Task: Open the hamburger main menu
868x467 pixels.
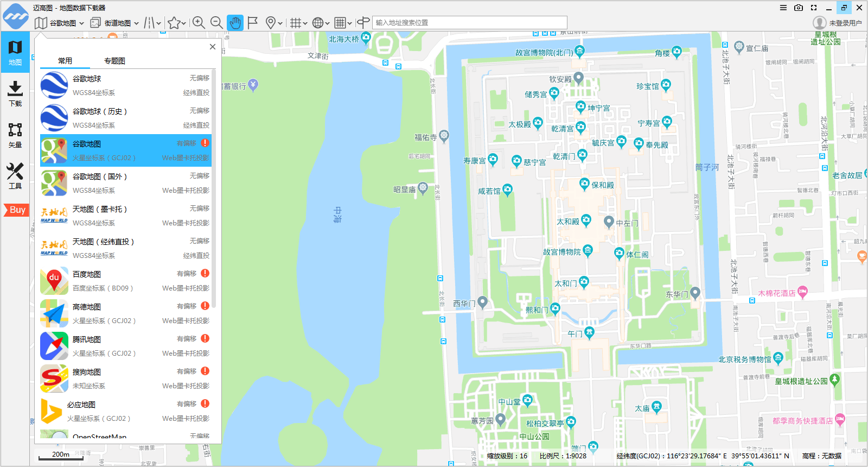Action: click(783, 8)
